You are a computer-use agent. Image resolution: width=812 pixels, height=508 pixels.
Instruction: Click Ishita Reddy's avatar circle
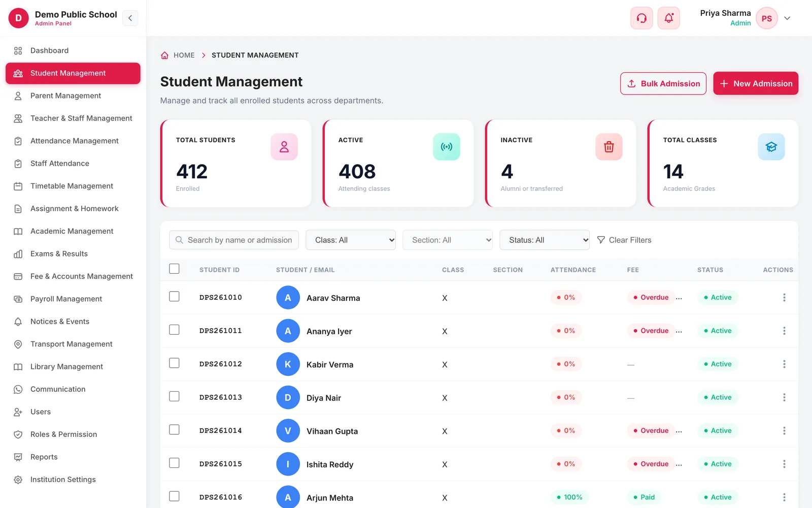pyautogui.click(x=288, y=464)
